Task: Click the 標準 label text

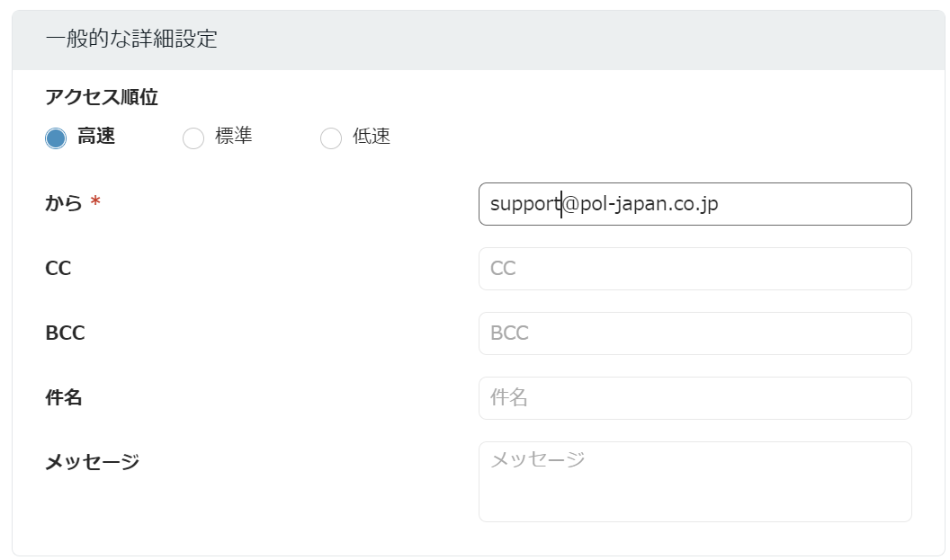Action: click(233, 137)
